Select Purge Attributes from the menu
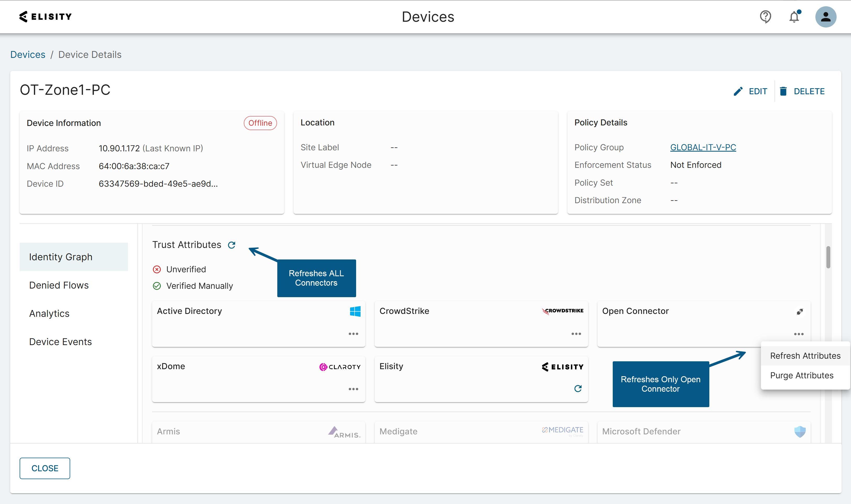 [x=805, y=375]
